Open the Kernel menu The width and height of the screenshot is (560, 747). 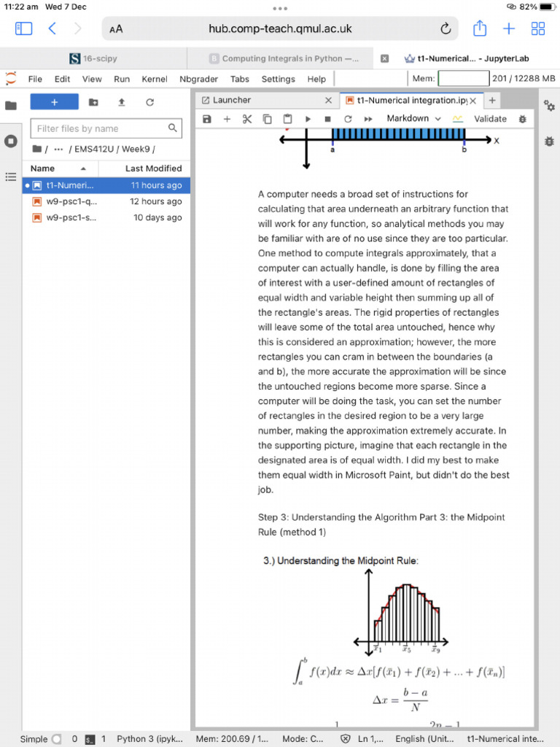point(155,79)
